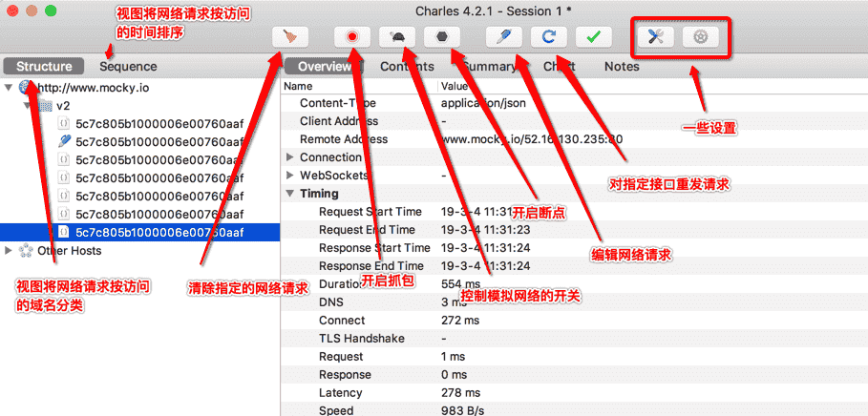
Task: Click the application/json value
Action: [483, 103]
